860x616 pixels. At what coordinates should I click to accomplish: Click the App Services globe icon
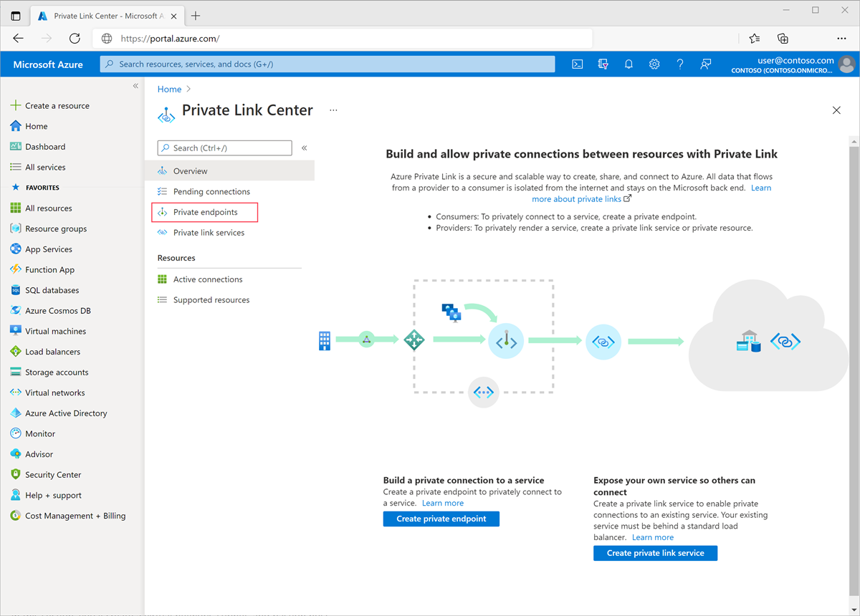[16, 249]
